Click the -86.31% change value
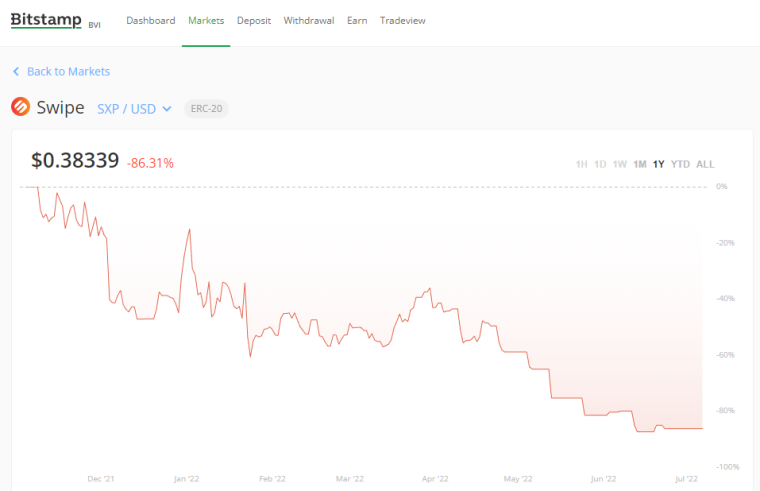The width and height of the screenshot is (760, 491). tap(150, 163)
